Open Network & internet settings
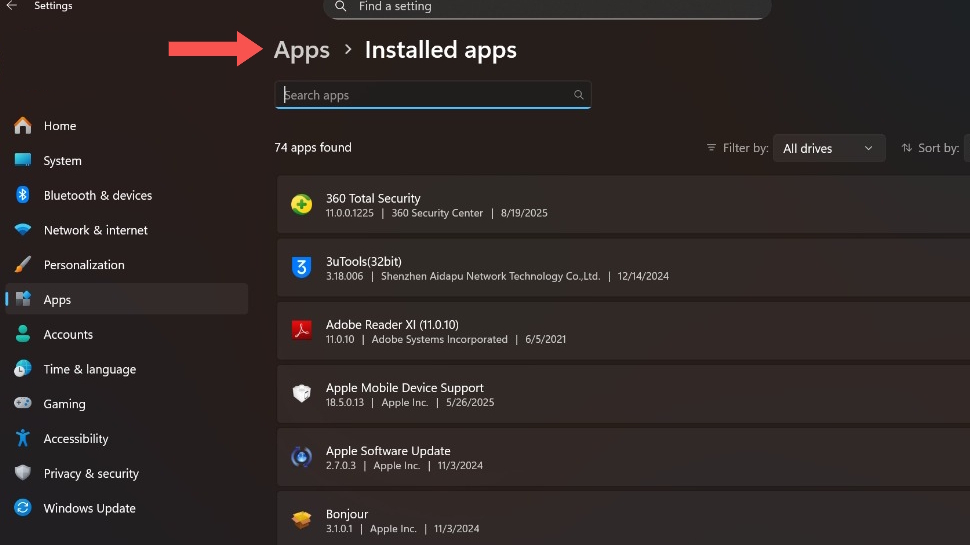Viewport: 970px width, 545px height. pyautogui.click(x=126, y=230)
